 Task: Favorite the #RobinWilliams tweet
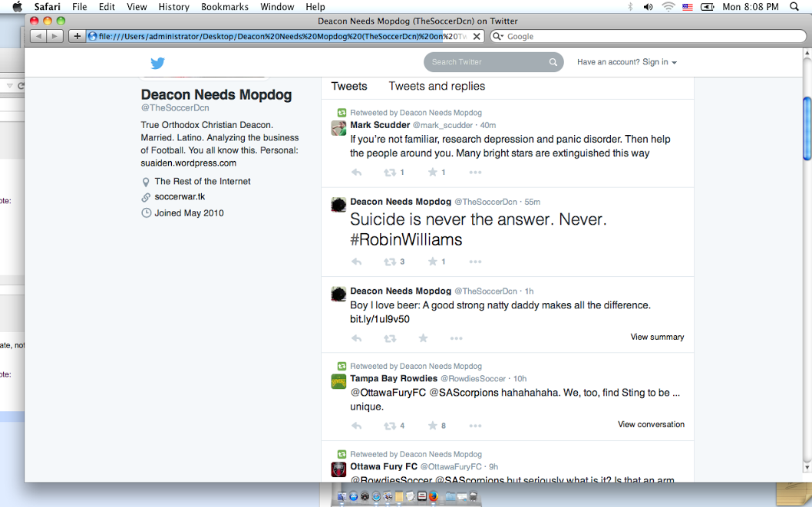click(x=432, y=262)
